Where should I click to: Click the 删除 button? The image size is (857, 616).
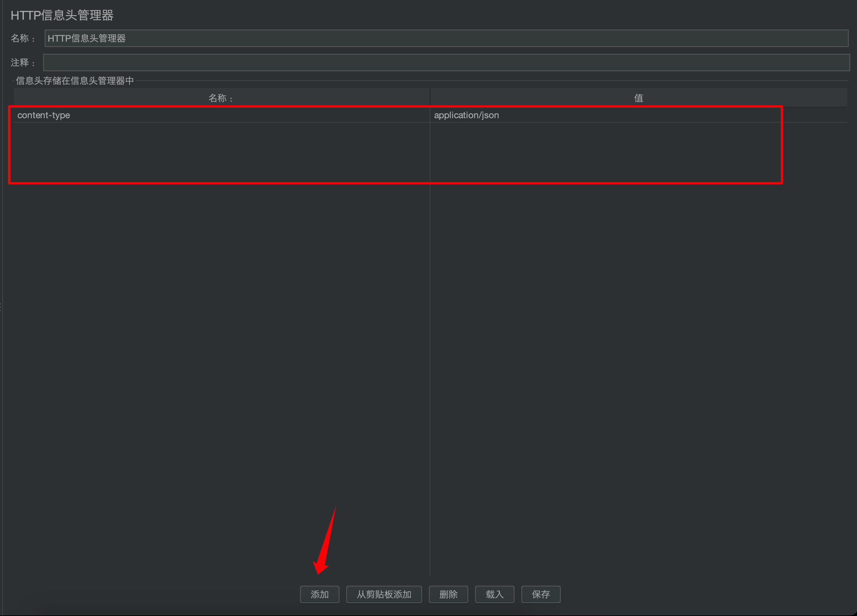pyautogui.click(x=448, y=594)
